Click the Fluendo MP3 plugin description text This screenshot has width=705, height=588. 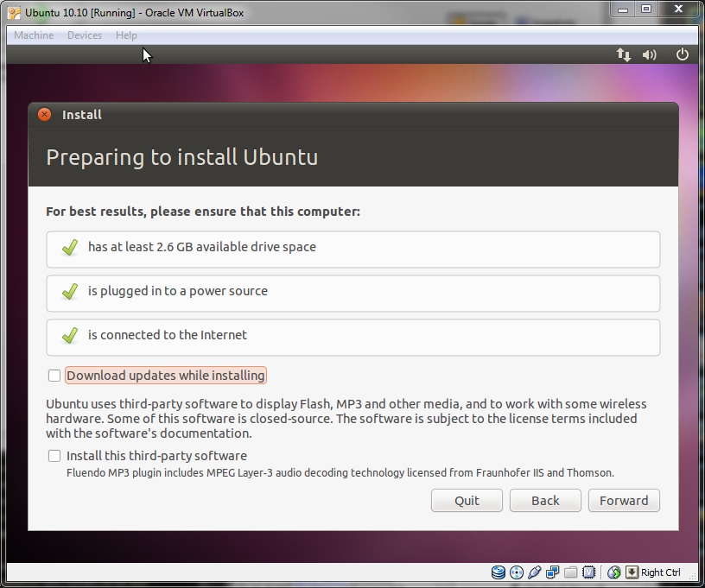pyautogui.click(x=340, y=472)
